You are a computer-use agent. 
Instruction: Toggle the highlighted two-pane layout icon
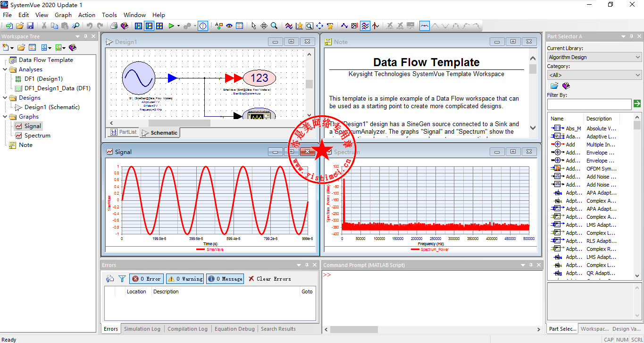[149, 26]
